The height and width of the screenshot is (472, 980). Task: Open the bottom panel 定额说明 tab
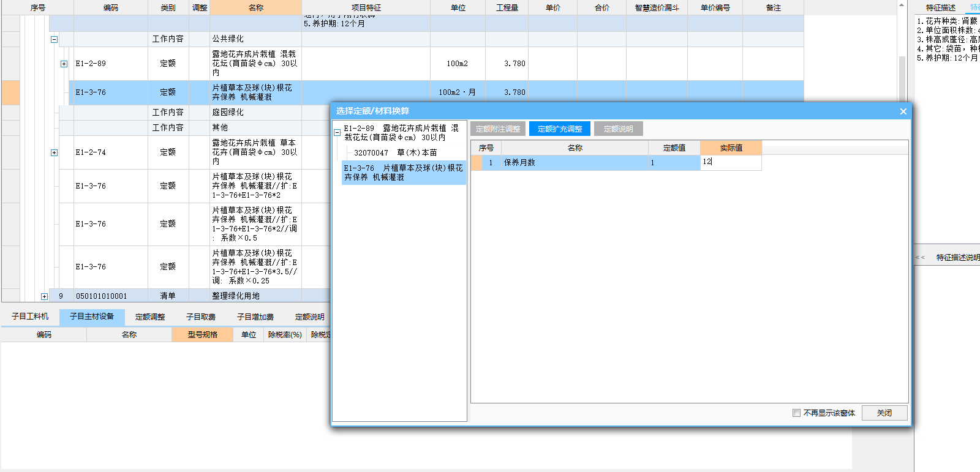click(309, 317)
